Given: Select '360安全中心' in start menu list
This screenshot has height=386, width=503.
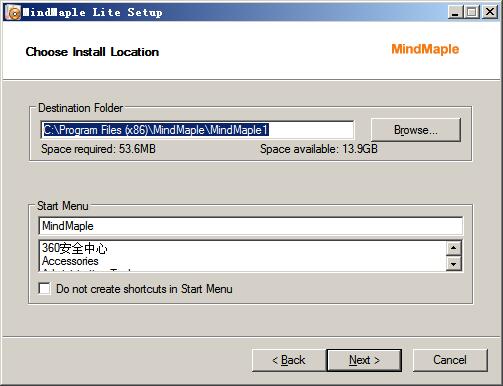Looking at the screenshot, I should [x=75, y=248].
